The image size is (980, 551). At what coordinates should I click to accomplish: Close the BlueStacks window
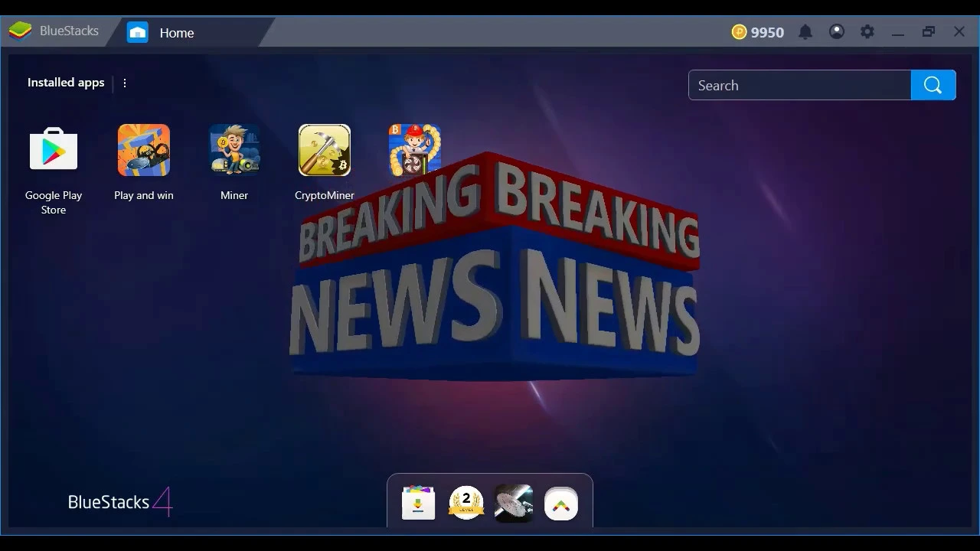pyautogui.click(x=959, y=32)
